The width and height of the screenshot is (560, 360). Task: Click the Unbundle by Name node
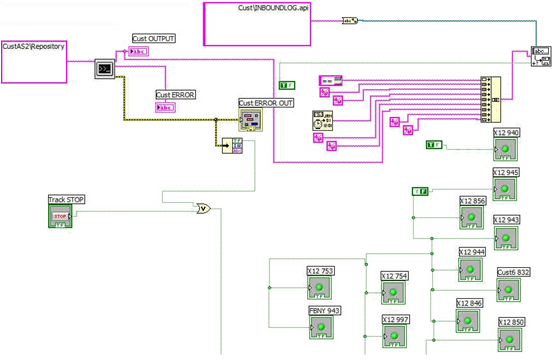[x=232, y=146]
